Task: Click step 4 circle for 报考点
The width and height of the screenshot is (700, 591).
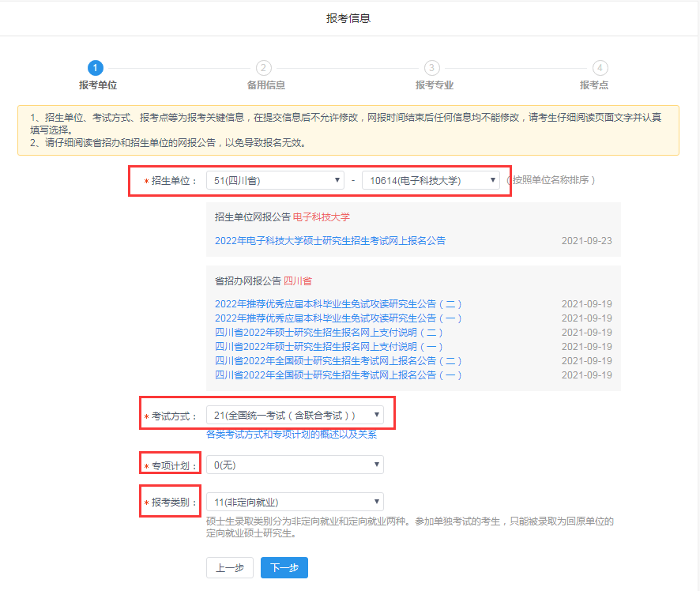Action: coord(600,68)
